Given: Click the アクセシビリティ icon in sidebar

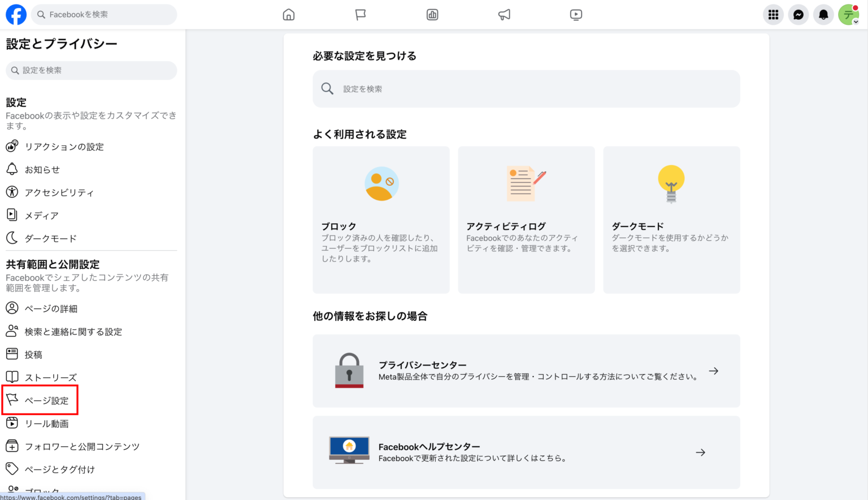Looking at the screenshot, I should click(x=12, y=192).
